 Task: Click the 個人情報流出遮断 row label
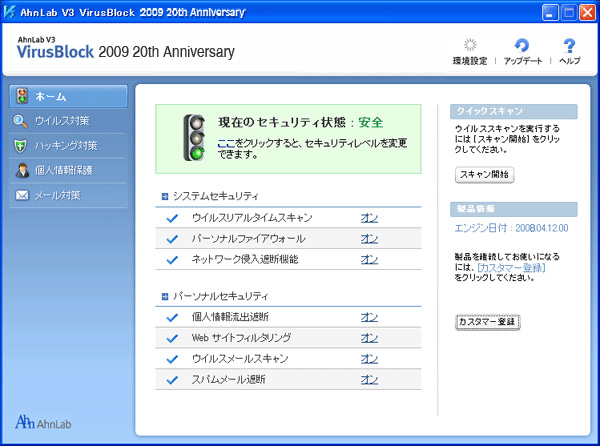(230, 317)
